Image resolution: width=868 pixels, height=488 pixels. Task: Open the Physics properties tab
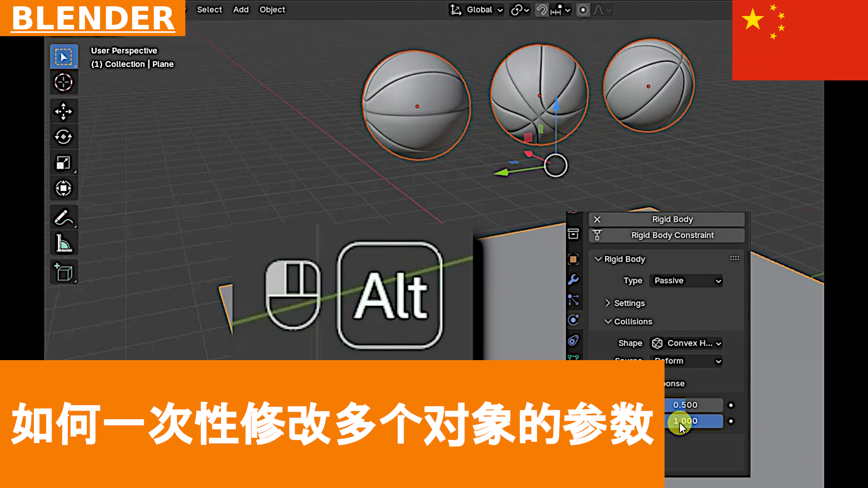tap(573, 320)
